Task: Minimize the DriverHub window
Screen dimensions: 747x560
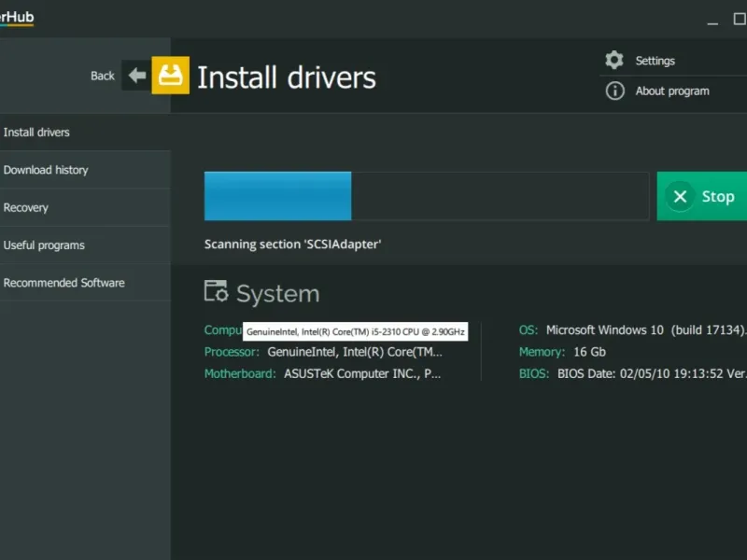Action: pyautogui.click(x=712, y=20)
